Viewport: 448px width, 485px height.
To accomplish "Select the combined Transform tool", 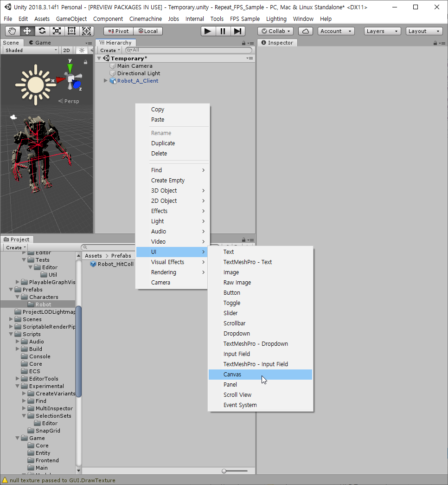I will 87,31.
